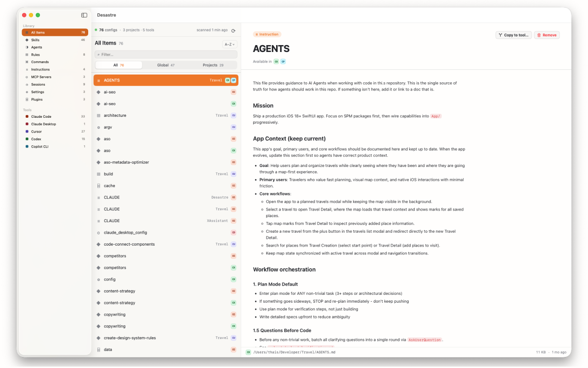Click the 11 KB file size text

click(540, 352)
